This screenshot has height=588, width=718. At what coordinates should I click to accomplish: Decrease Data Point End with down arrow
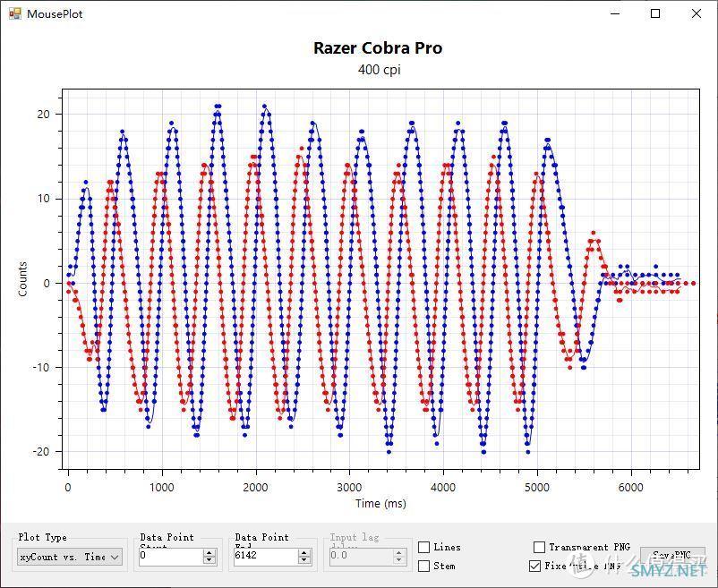pyautogui.click(x=304, y=560)
